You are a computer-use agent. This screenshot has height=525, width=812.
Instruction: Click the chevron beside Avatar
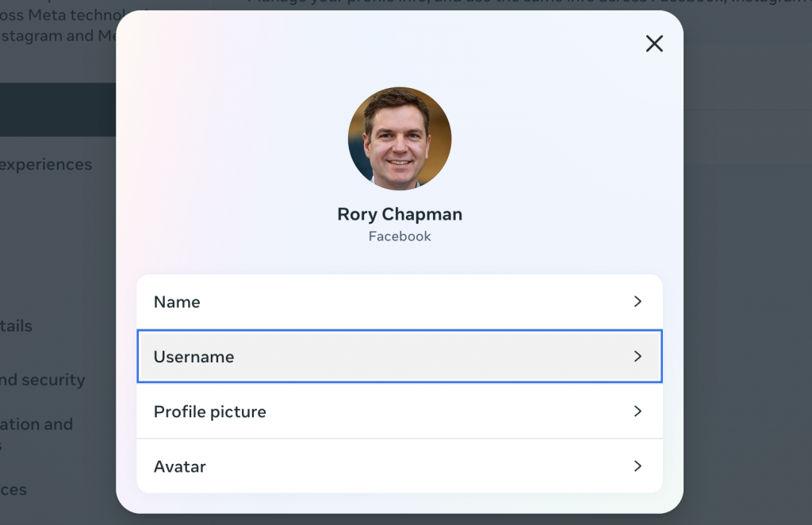pos(638,466)
